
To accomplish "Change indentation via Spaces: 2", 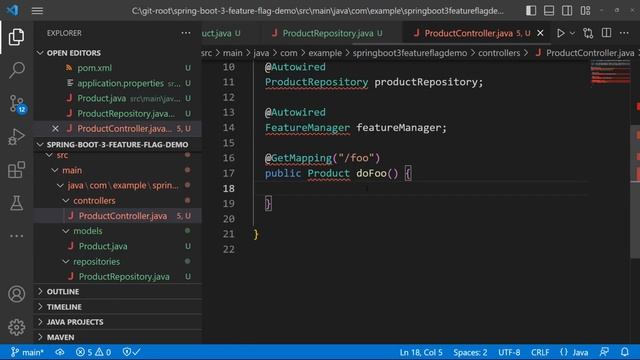I will click(x=470, y=352).
